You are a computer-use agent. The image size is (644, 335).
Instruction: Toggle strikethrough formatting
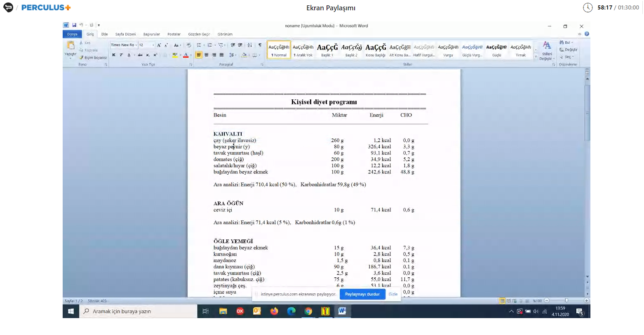pos(140,55)
